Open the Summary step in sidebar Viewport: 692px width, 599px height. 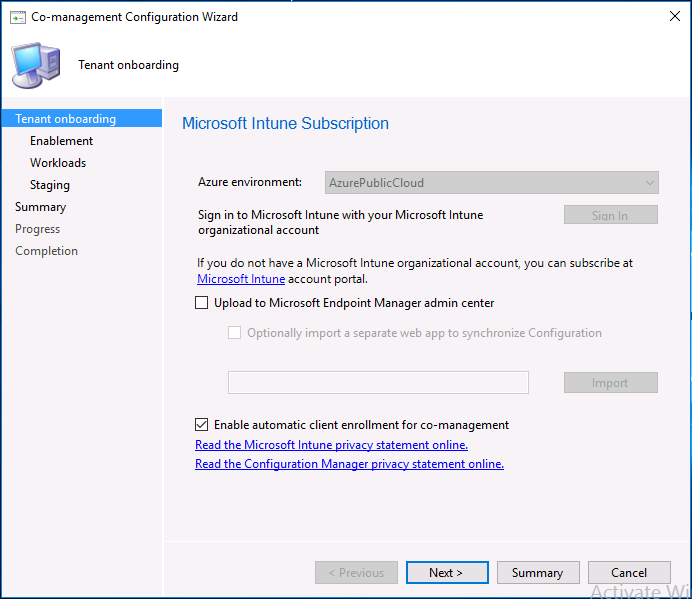[40, 207]
